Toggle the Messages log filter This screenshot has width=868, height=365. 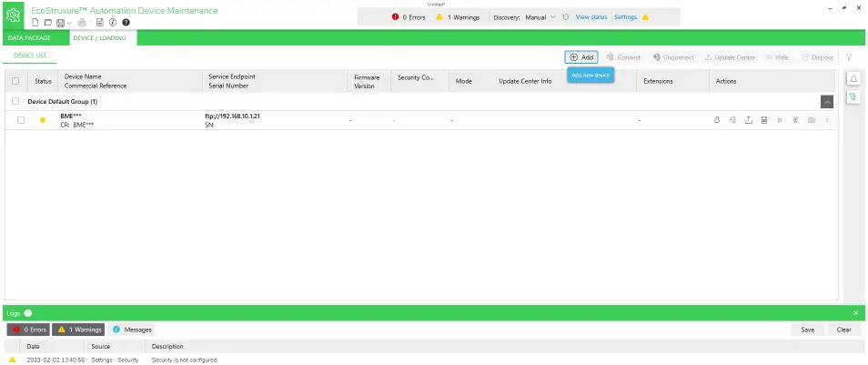point(132,330)
